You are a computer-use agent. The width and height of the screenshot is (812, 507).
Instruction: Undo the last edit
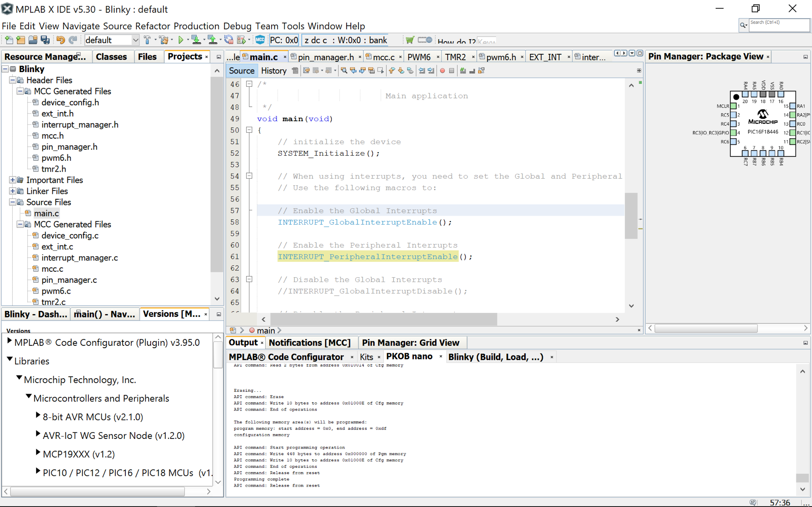(x=60, y=40)
